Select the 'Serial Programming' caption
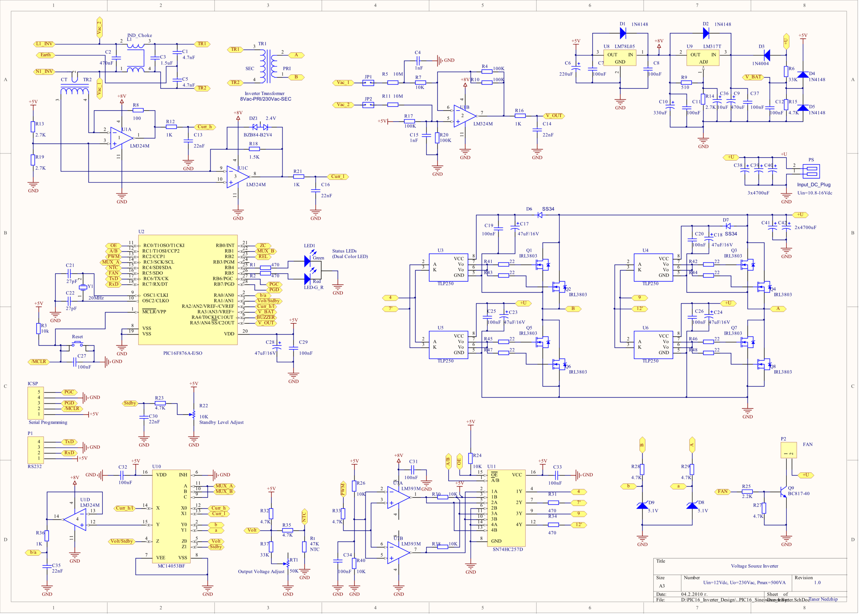Screen dimensions: 860x616 coord(48,422)
